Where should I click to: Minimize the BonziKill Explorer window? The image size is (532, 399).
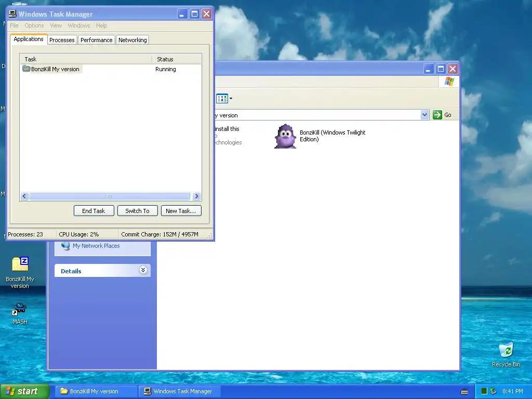point(429,69)
